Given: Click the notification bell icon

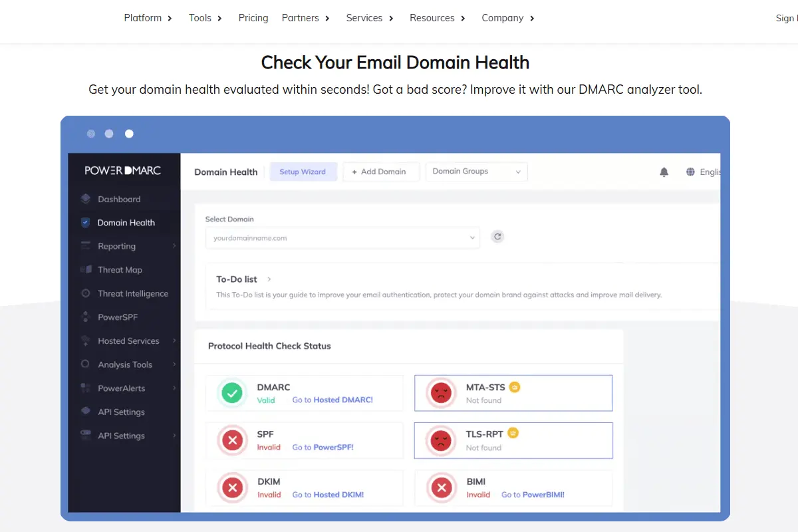Looking at the screenshot, I should coord(664,172).
